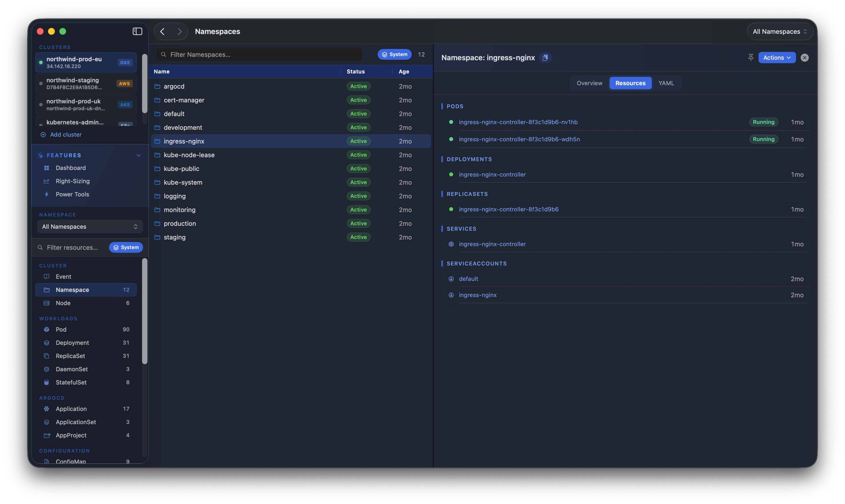Click the DaemonSet icon
Image resolution: width=845 pixels, height=504 pixels.
47,369
